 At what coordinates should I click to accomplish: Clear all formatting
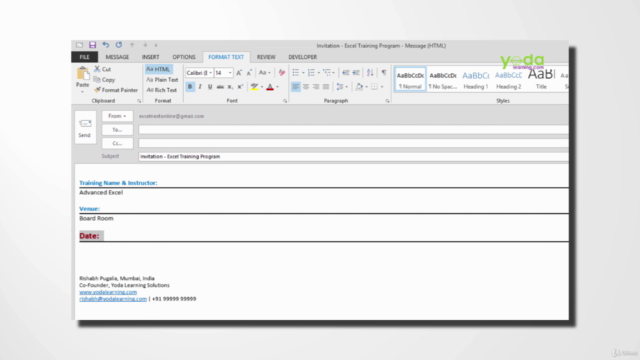pos(282,73)
